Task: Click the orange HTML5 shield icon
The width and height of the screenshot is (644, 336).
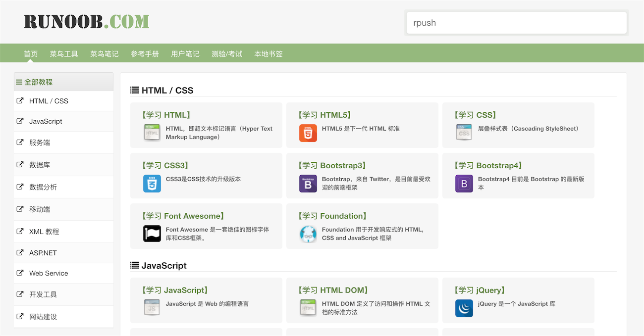Action: (x=308, y=133)
